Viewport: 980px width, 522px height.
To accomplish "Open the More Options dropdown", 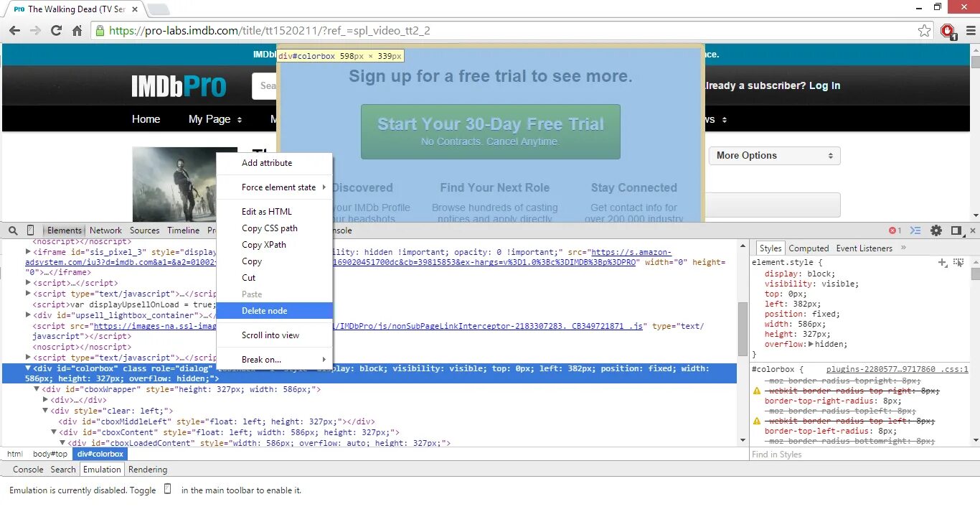I will tap(774, 156).
